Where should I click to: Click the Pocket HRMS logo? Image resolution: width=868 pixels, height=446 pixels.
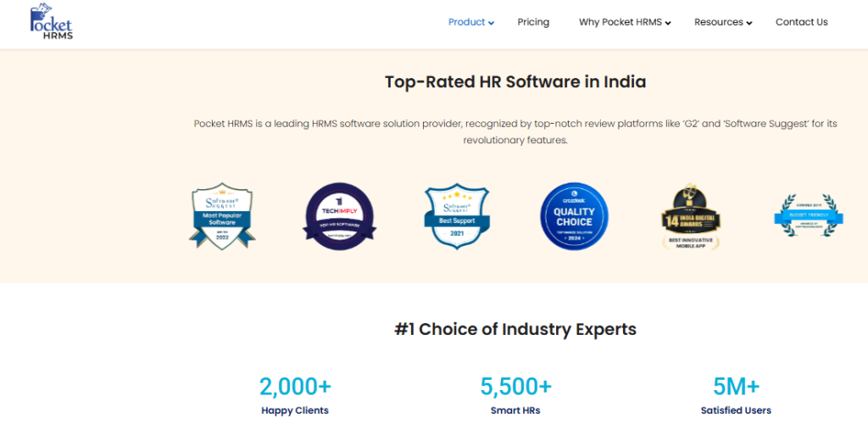(x=52, y=21)
